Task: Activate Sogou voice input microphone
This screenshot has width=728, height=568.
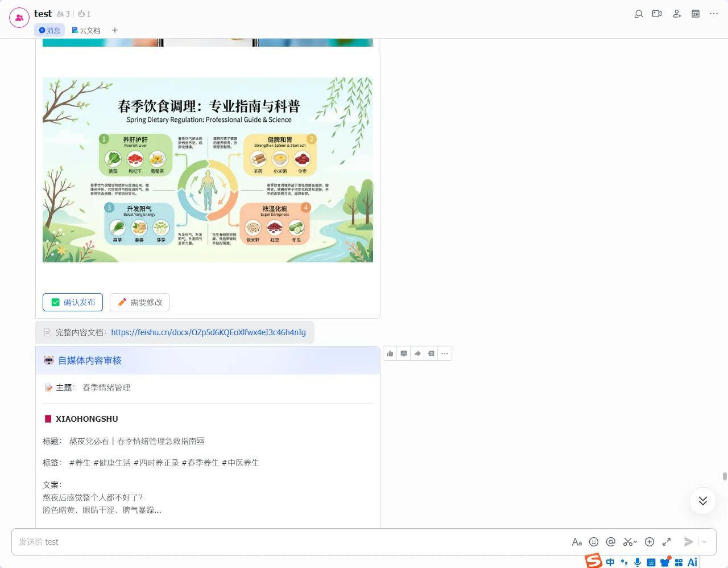Action: [x=638, y=562]
